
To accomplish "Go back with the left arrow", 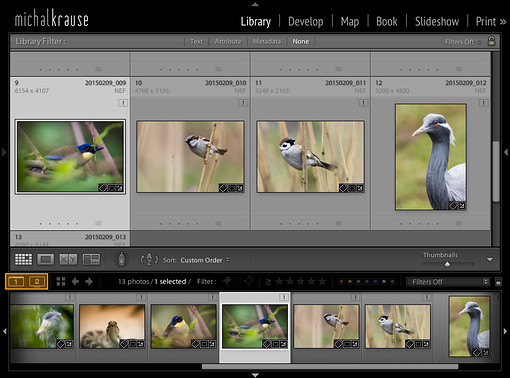I will coord(75,282).
